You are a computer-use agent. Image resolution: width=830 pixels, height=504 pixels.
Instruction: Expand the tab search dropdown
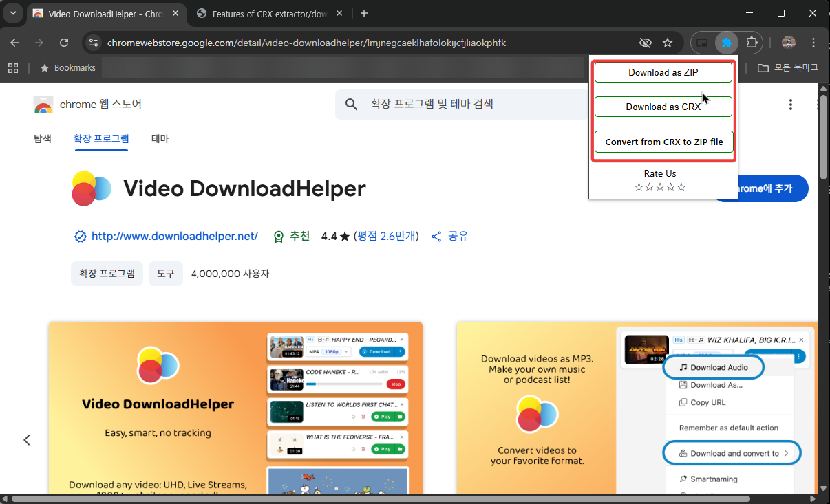click(12, 13)
